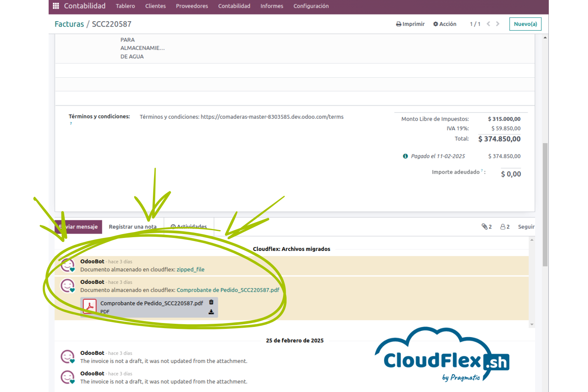Open the PDF file icon on the attachment card

click(x=89, y=306)
